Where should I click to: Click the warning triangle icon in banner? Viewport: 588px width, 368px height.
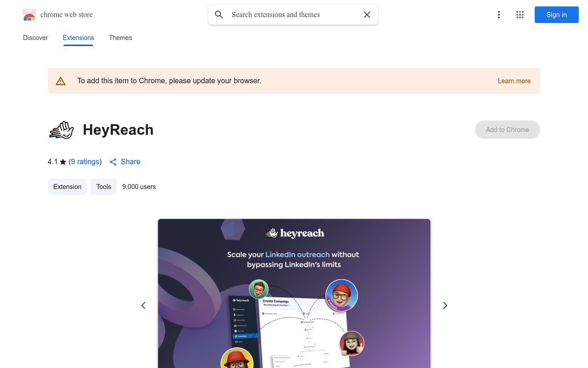pyautogui.click(x=61, y=81)
